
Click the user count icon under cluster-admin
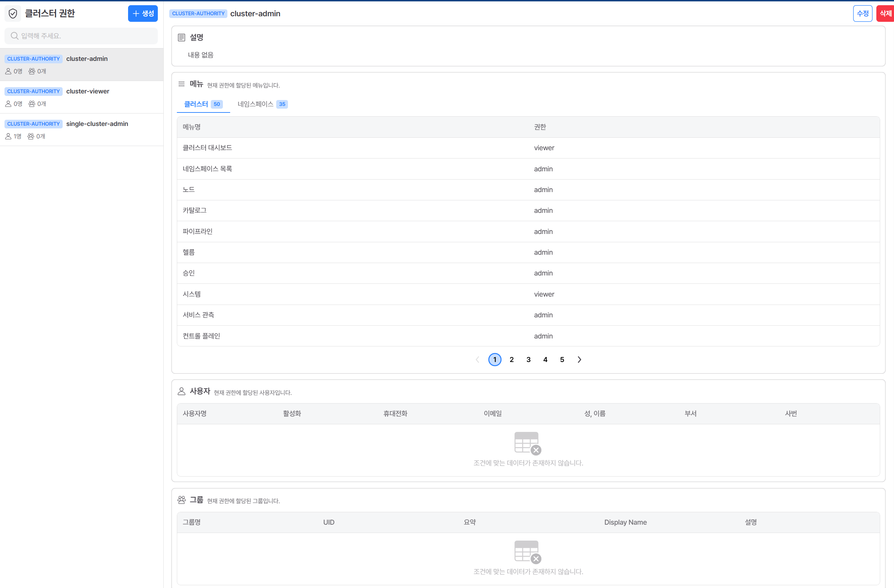[8, 71]
